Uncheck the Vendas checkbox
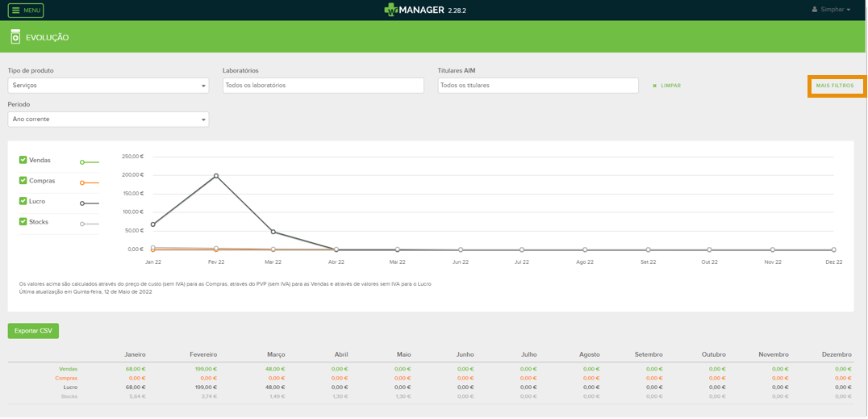868x419 pixels. point(23,160)
